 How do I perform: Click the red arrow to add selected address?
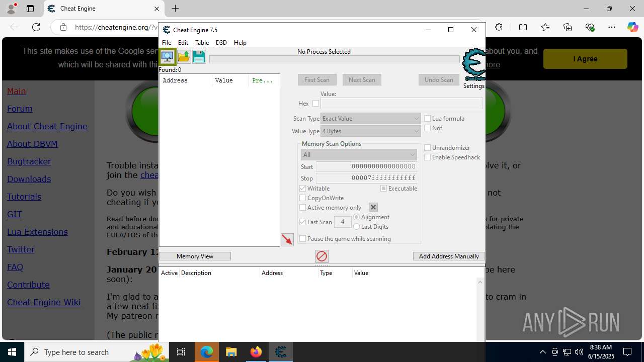click(x=287, y=240)
